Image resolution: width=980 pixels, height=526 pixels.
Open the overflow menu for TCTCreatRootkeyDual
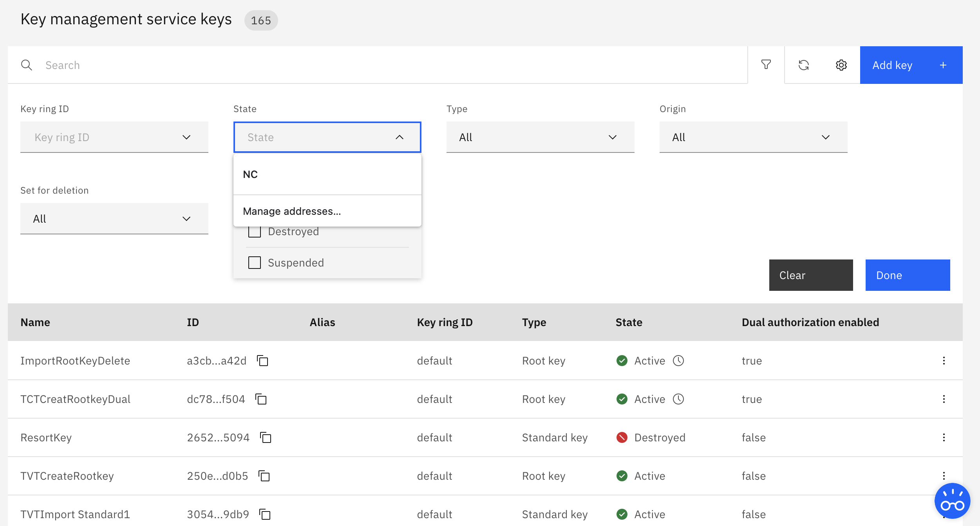pyautogui.click(x=944, y=399)
